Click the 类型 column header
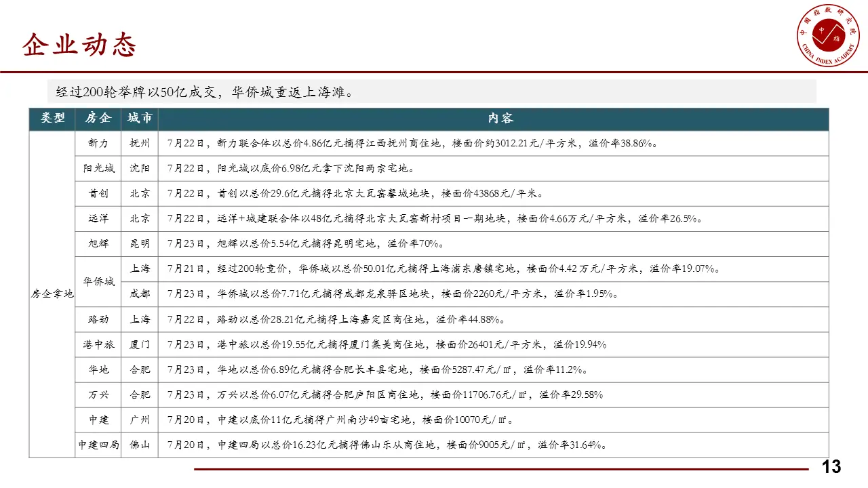This screenshot has width=868, height=488. [x=52, y=118]
